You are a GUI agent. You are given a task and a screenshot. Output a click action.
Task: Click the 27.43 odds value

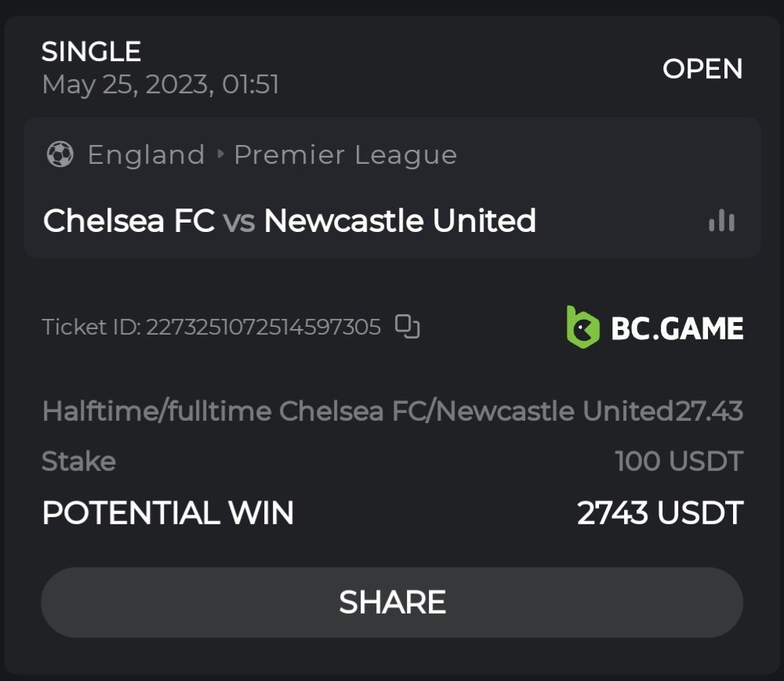[709, 411]
